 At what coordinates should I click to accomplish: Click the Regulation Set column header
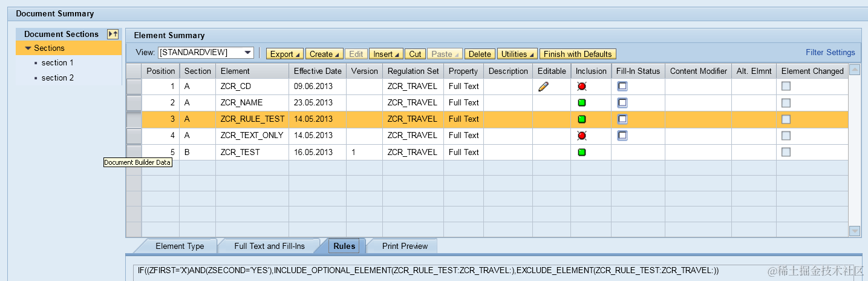(413, 71)
